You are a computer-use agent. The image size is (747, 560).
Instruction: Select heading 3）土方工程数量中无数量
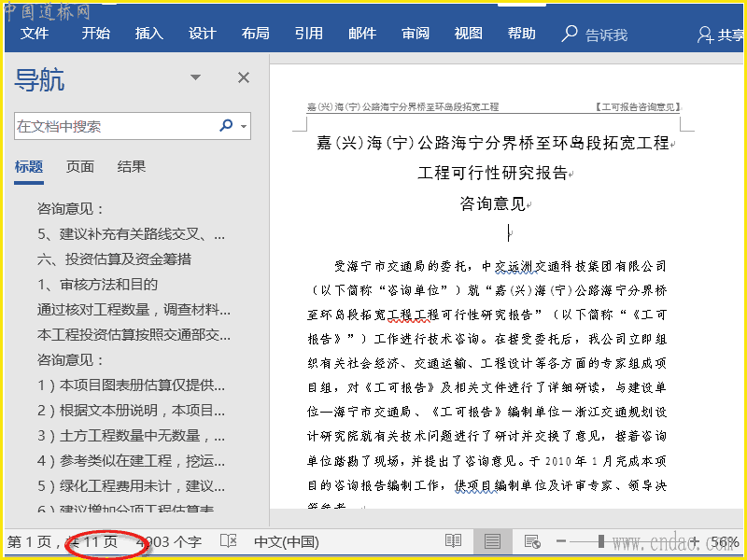[x=131, y=435]
